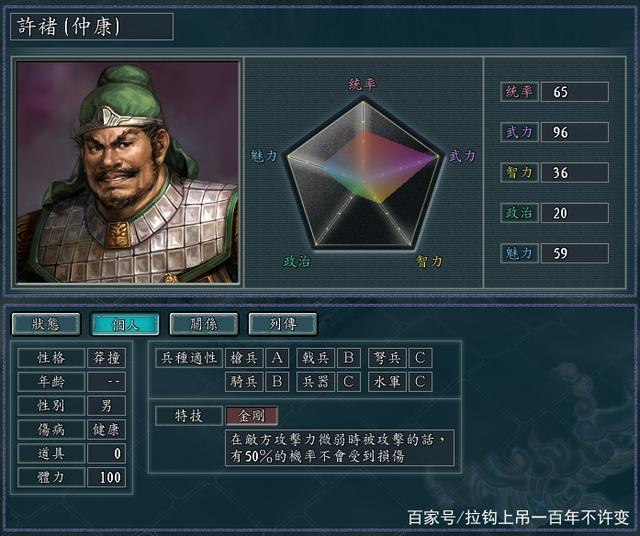This screenshot has height=536, width=640.
Task: Select the 個人 tab
Action: [x=125, y=324]
